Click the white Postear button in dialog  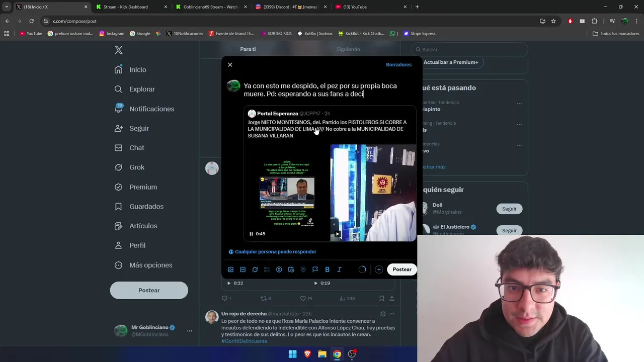[402, 269]
